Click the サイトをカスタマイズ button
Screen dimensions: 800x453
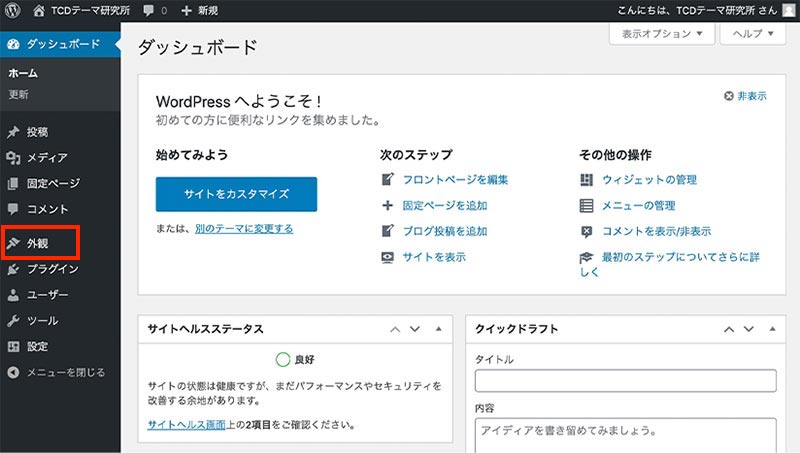click(236, 194)
